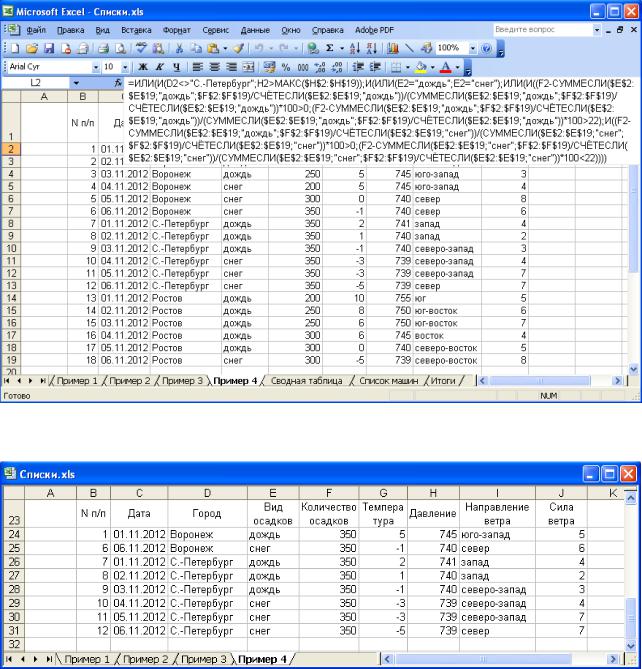The height and width of the screenshot is (669, 642).
Task: Open the zoom 100% dropdown
Action: pyautogui.click(x=473, y=48)
